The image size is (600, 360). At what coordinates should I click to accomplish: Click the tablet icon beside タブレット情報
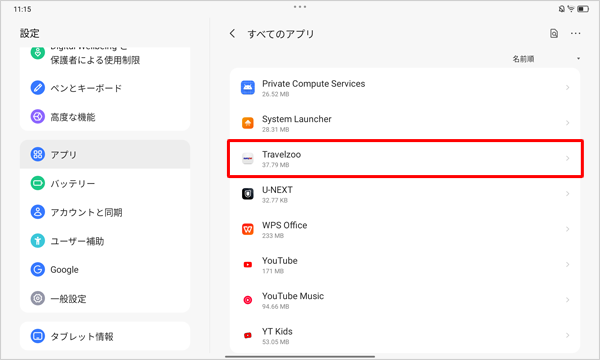tap(38, 336)
